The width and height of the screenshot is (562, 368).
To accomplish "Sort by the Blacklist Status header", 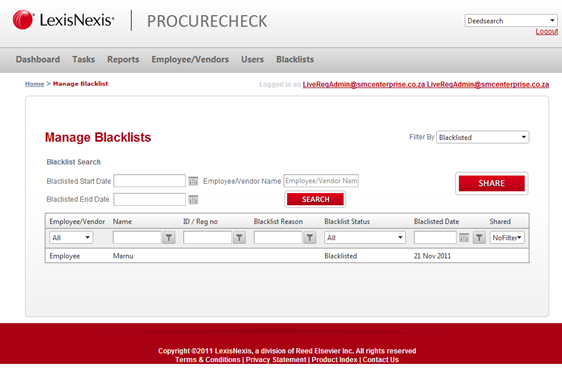I will [x=347, y=221].
